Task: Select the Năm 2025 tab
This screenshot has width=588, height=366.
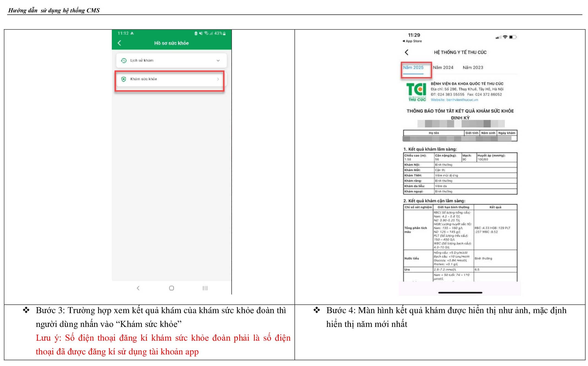Action: pos(413,68)
